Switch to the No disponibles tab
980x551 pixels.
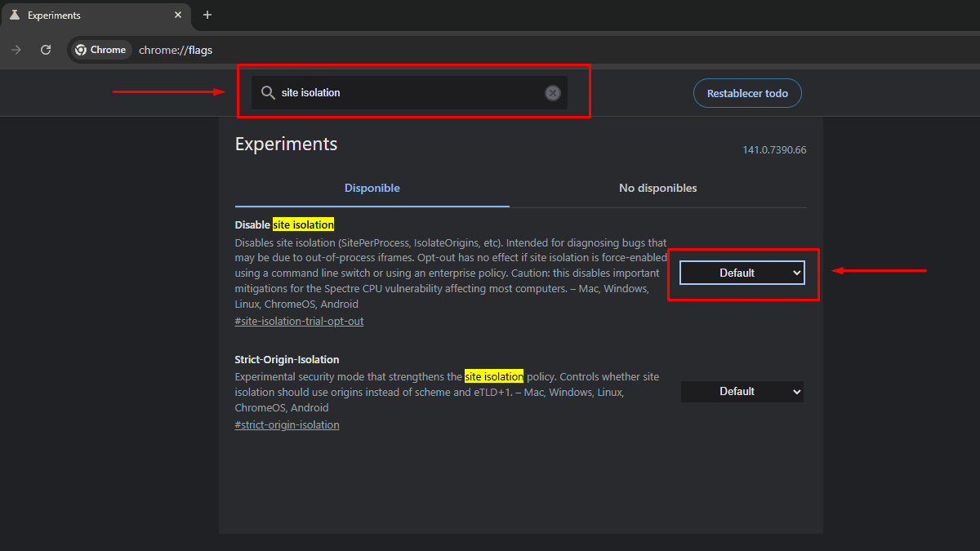point(657,189)
